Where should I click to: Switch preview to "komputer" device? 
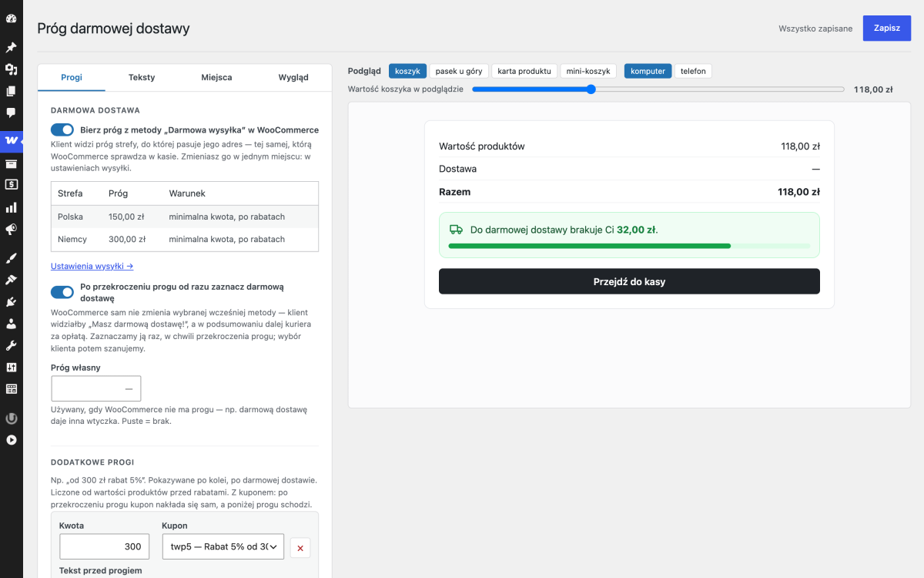[x=648, y=71]
